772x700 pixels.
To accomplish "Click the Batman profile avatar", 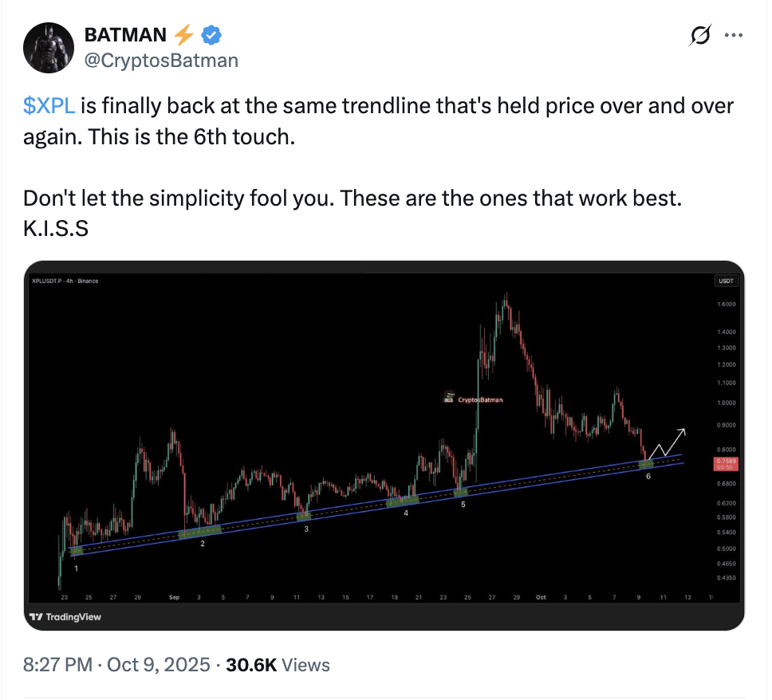I will coord(46,47).
